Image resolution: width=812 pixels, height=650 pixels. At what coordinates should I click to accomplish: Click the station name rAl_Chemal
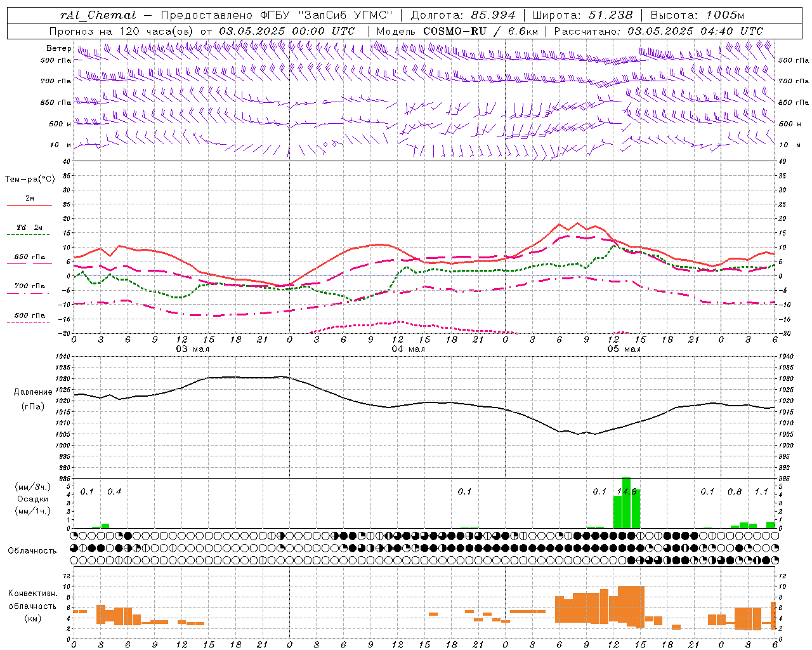98,15
